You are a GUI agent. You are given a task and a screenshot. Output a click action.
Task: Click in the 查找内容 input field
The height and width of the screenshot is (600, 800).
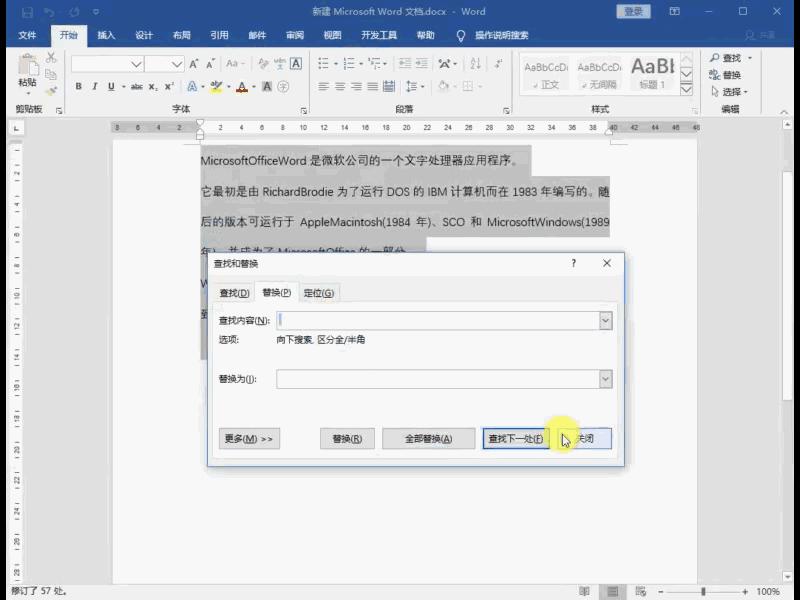(430, 320)
